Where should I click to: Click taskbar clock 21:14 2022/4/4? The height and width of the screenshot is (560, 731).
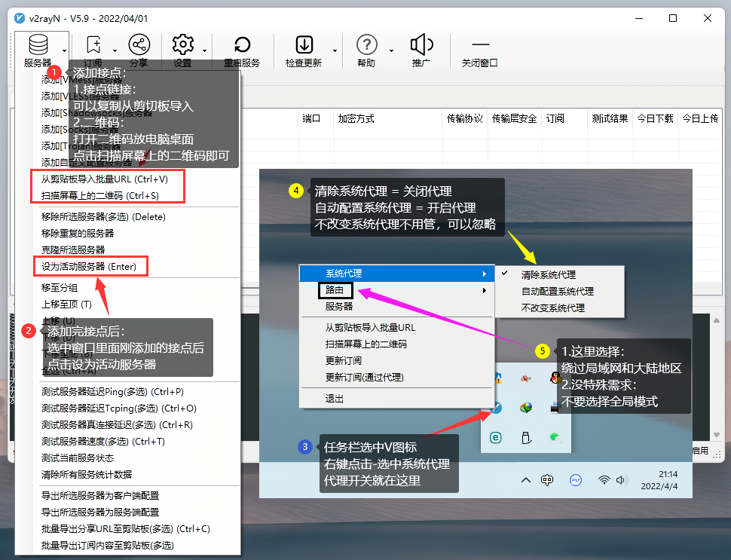pyautogui.click(x=659, y=480)
